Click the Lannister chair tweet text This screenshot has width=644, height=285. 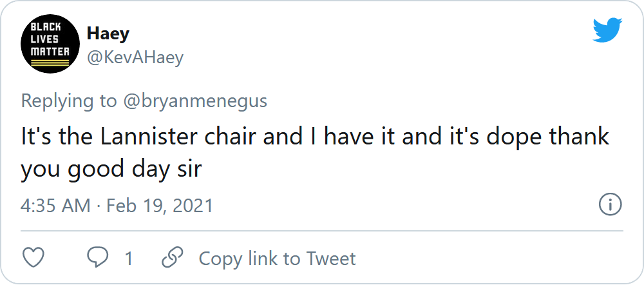[315, 153]
